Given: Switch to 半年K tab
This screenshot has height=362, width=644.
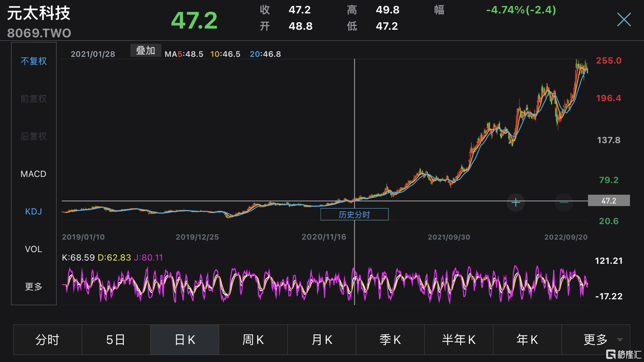Looking at the screenshot, I should pos(459,340).
